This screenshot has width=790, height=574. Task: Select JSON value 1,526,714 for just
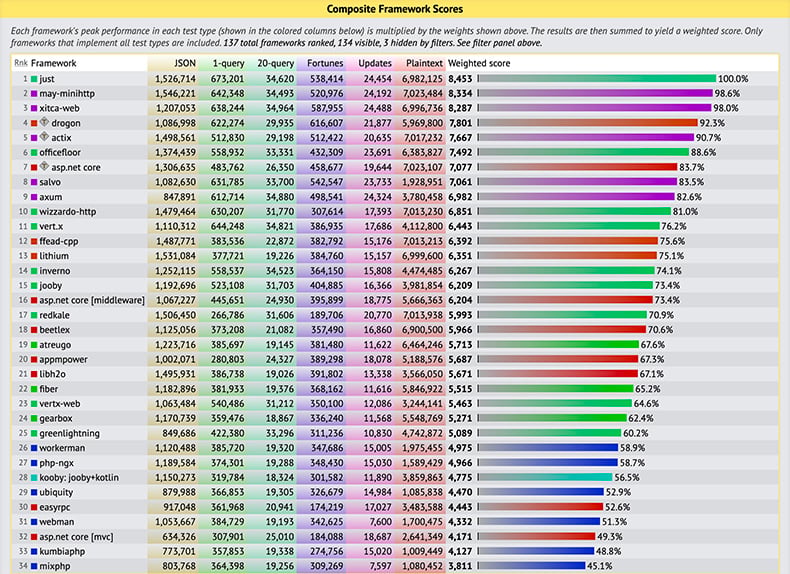(x=175, y=79)
